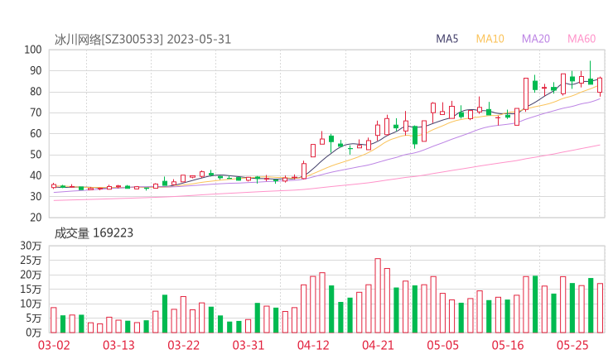Click the MA20 legend label
Viewport: 613px width, 364px height.
coord(536,39)
